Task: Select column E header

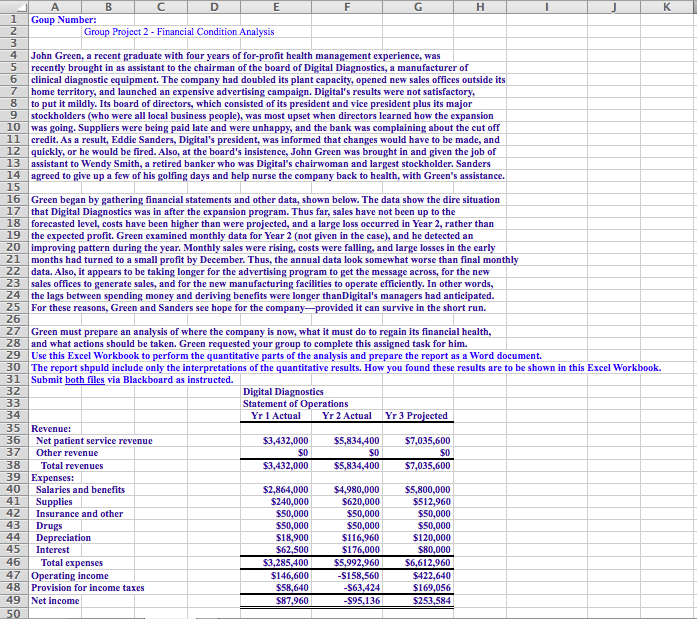Action: coord(276,7)
